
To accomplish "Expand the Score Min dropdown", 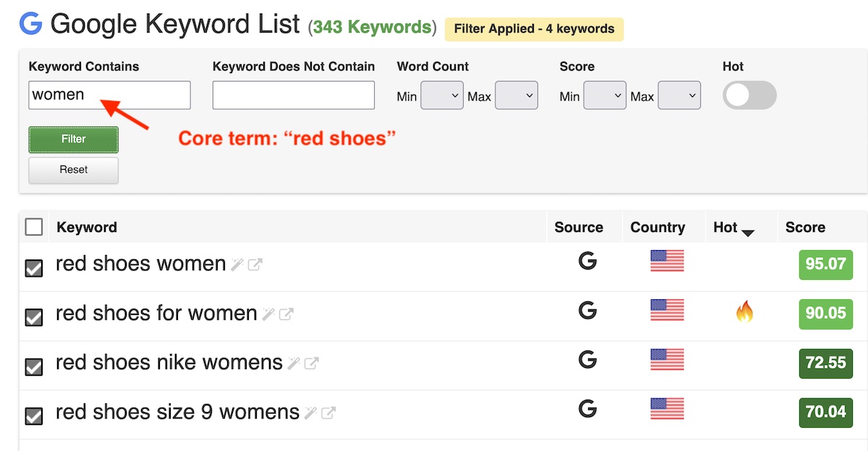I will pyautogui.click(x=605, y=95).
